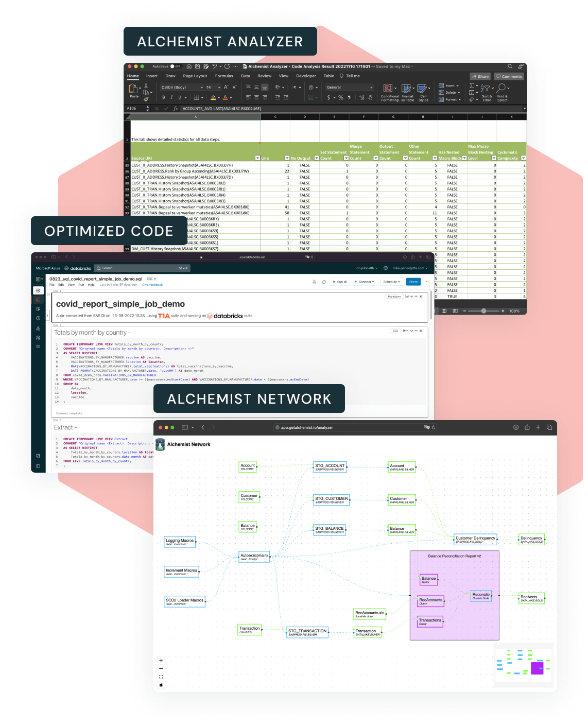Close the covid_report markdown cell with X icon
Image resolution: width=588 pixels, height=727 pixels.
click(421, 297)
